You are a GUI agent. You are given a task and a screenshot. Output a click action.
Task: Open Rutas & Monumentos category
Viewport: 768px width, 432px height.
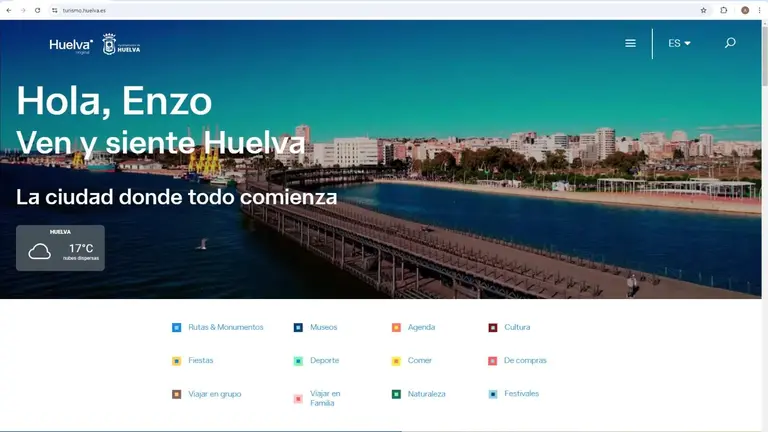(x=226, y=327)
